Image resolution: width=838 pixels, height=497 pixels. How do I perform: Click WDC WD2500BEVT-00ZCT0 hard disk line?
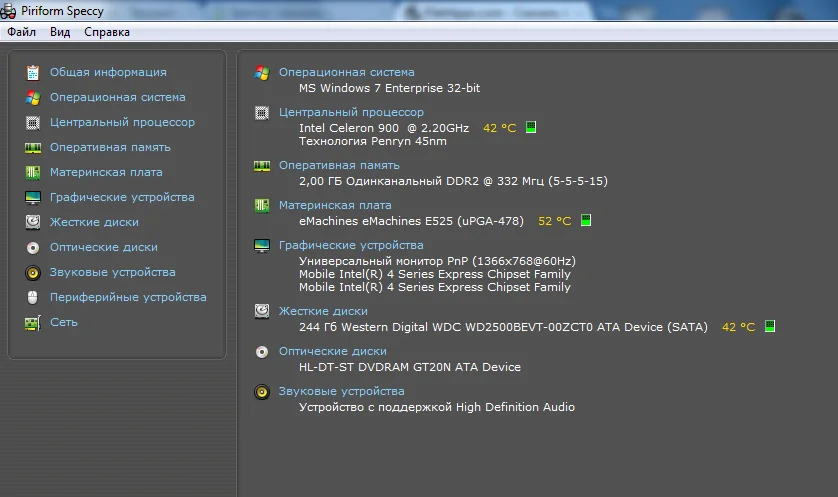503,327
